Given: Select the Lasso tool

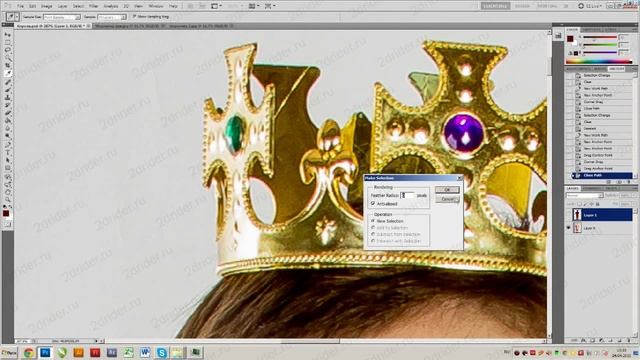Looking at the screenshot, I should pyautogui.click(x=8, y=50).
